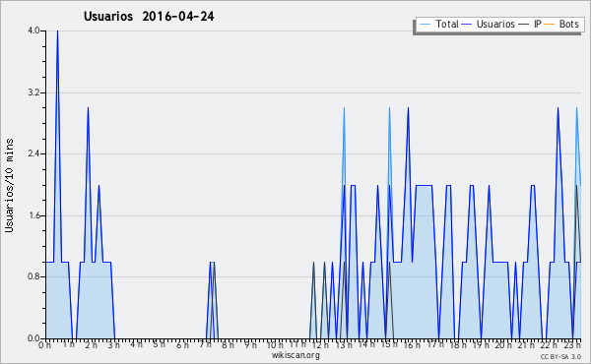Screen dimensions: 591x364
Task: Click the '0.8' y-axis value
Action: pyautogui.click(x=33, y=276)
